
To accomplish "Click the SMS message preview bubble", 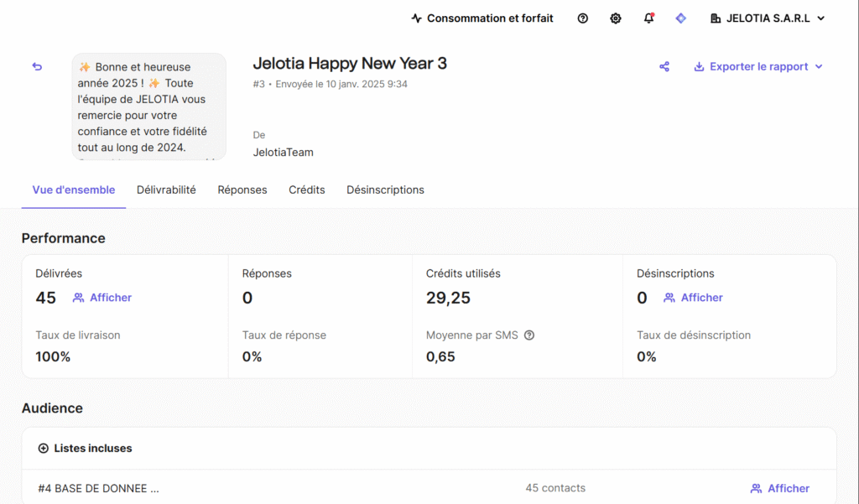I will point(148,107).
